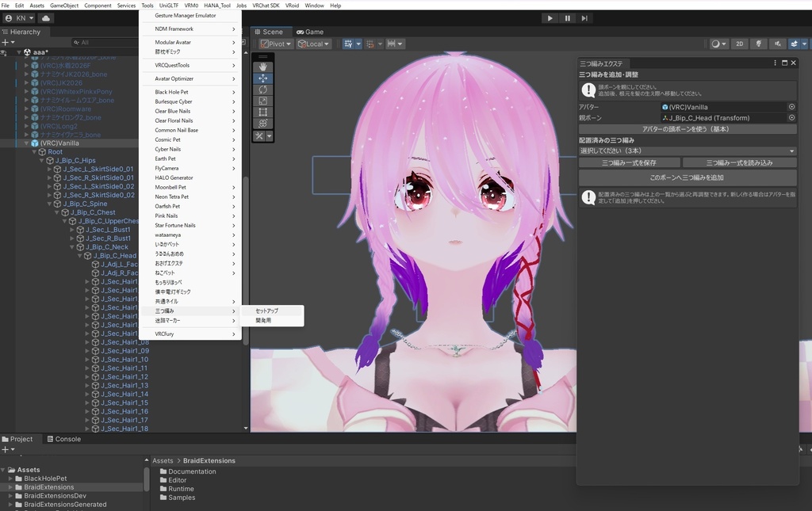Screen dimensions: 812x511
Task: Toggle scene effects layers icon
Action: point(794,44)
